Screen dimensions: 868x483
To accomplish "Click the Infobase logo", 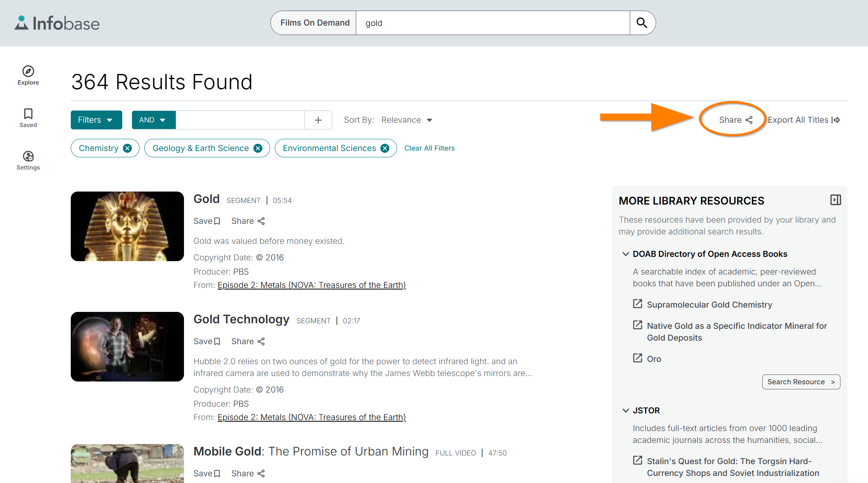I will coord(57,23).
